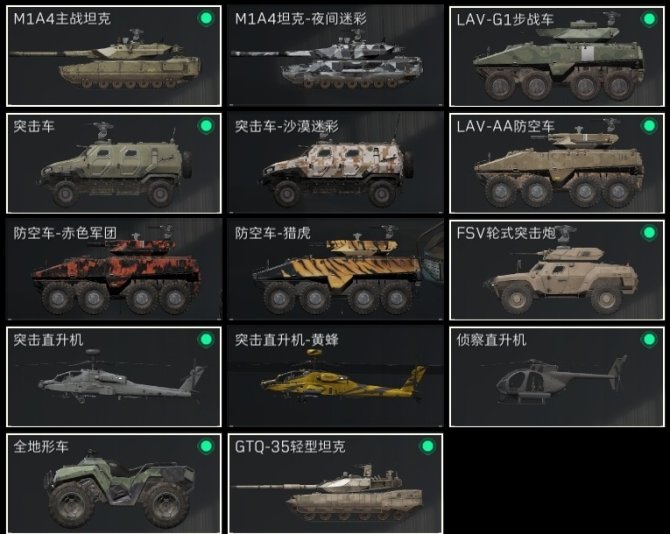
Task: Choose the 防空车-赤色军团 red skin
Action: pos(114,270)
